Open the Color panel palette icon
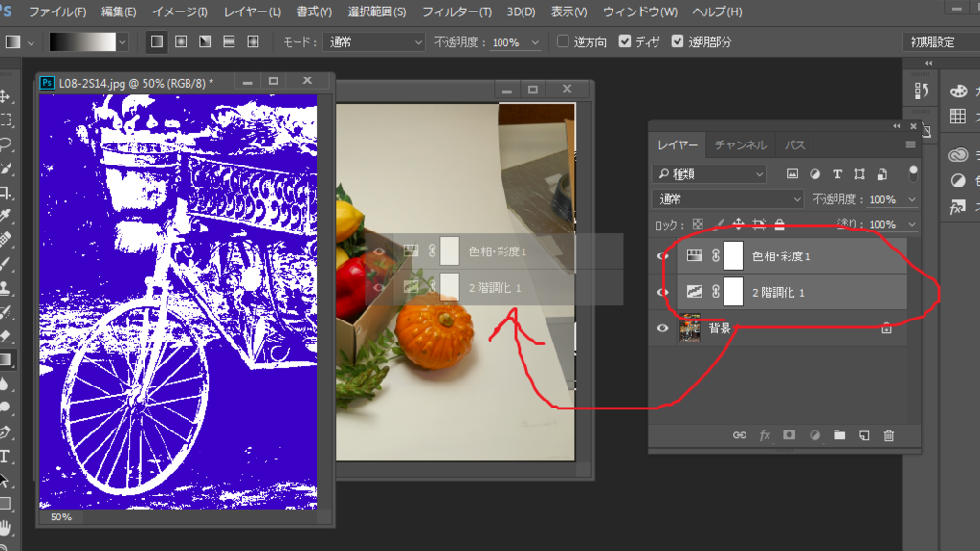The width and height of the screenshot is (980, 551). [958, 91]
